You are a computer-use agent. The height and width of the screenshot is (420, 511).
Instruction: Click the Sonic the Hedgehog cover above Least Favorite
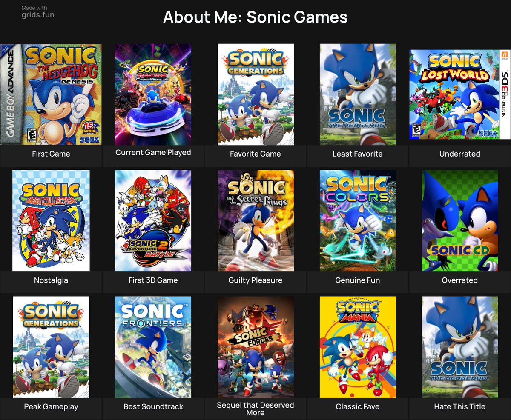[358, 94]
